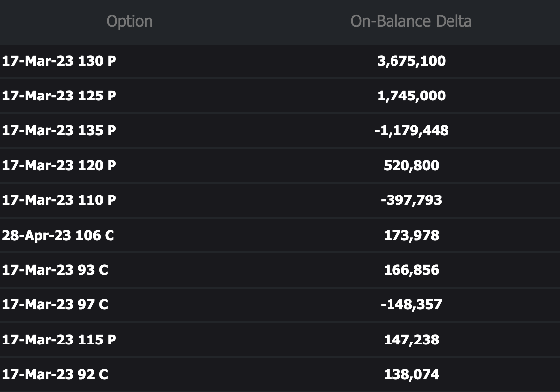Sort by On-Balance Delta column header
560x392 pixels.
(411, 21)
